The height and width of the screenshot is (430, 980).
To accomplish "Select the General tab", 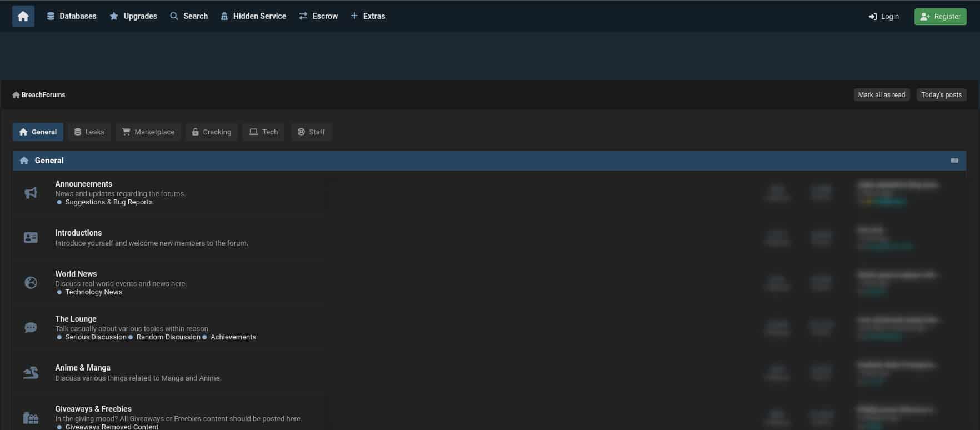I will pos(38,132).
